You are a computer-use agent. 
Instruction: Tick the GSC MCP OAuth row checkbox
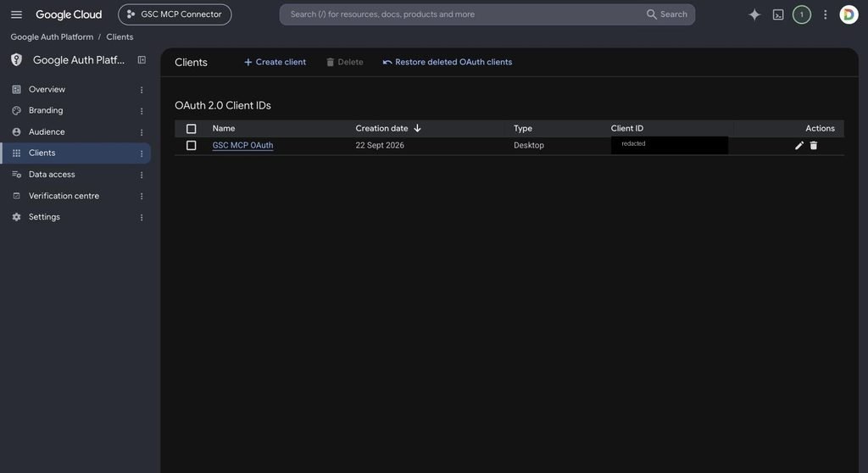point(191,145)
